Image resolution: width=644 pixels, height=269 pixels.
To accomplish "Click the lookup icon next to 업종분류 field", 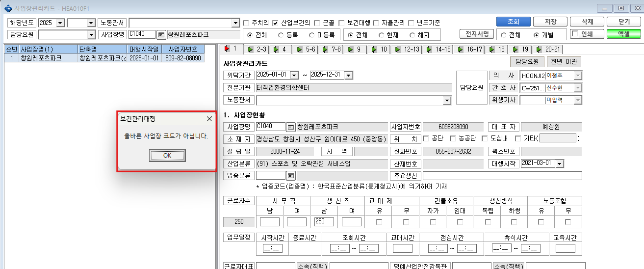I will (x=291, y=176).
